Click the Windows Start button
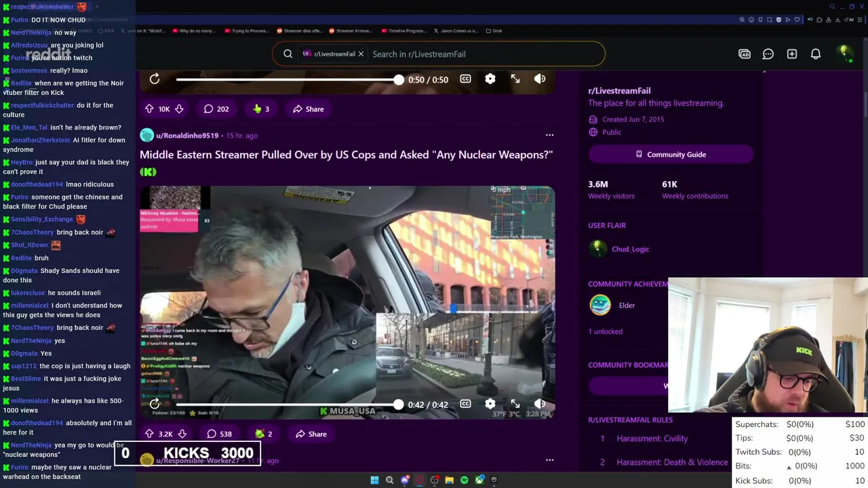This screenshot has width=868, height=488. [x=374, y=480]
